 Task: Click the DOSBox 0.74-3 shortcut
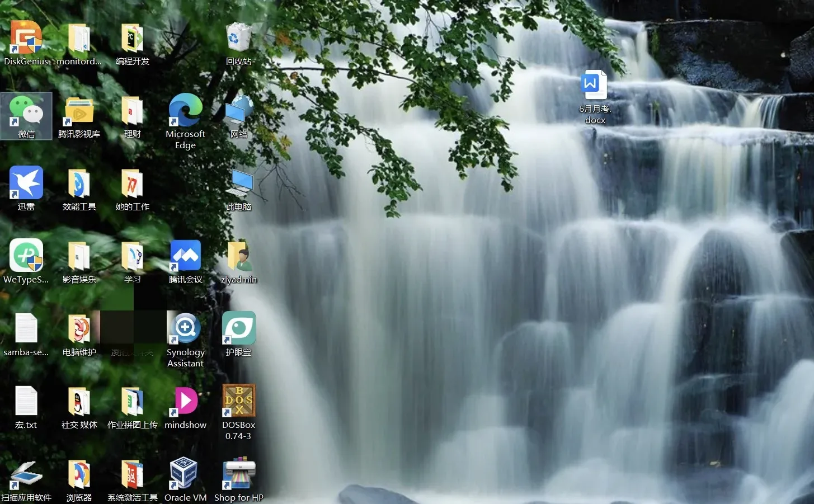(x=239, y=401)
